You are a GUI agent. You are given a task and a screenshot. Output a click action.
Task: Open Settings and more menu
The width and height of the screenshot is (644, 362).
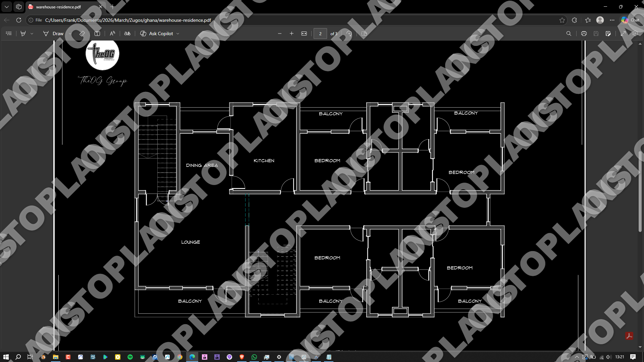[612, 20]
